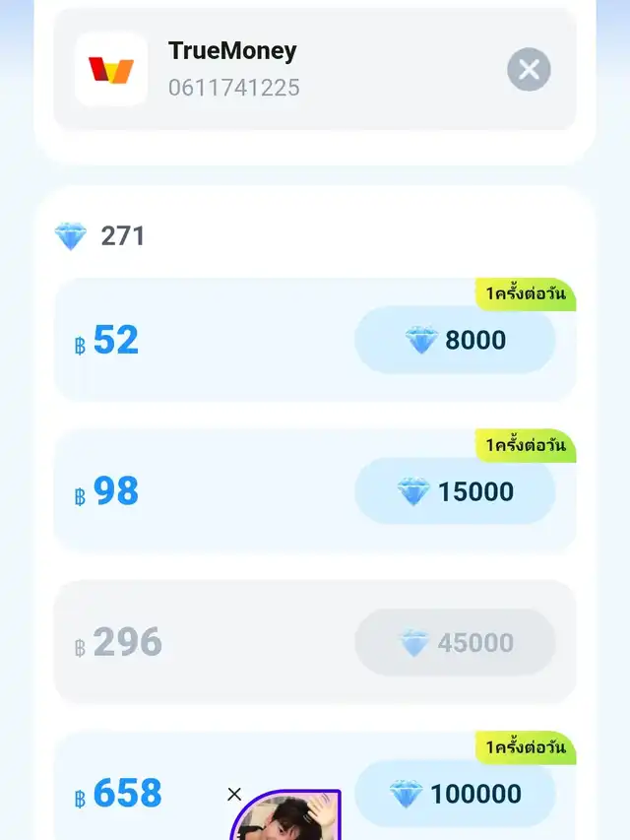Tap the once-per-day badge on ฿98 package

(x=526, y=445)
